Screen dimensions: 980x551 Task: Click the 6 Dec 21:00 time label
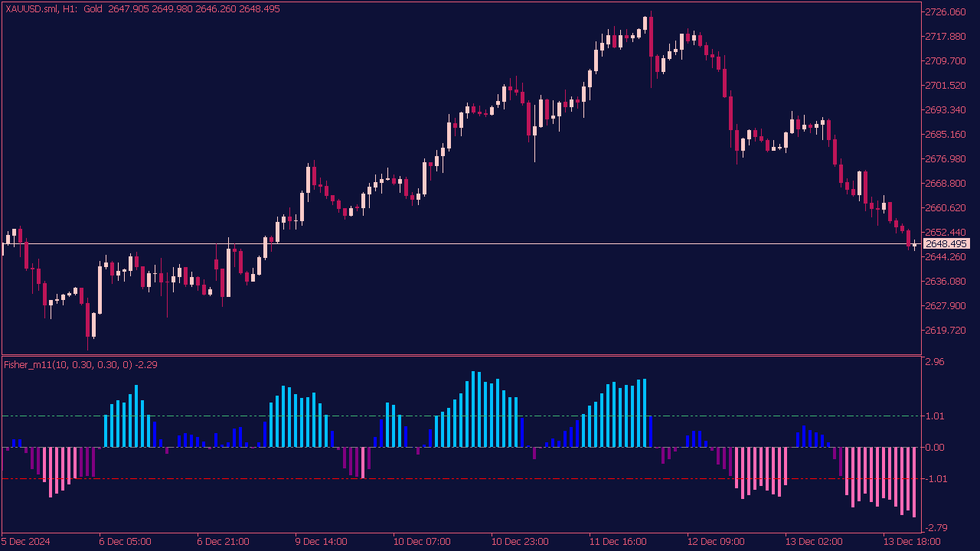[x=224, y=542]
